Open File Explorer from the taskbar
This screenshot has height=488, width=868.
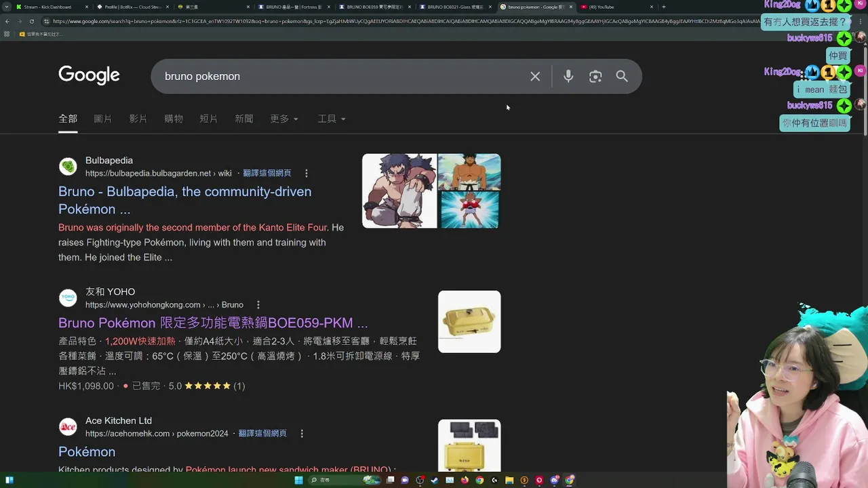[509, 480]
